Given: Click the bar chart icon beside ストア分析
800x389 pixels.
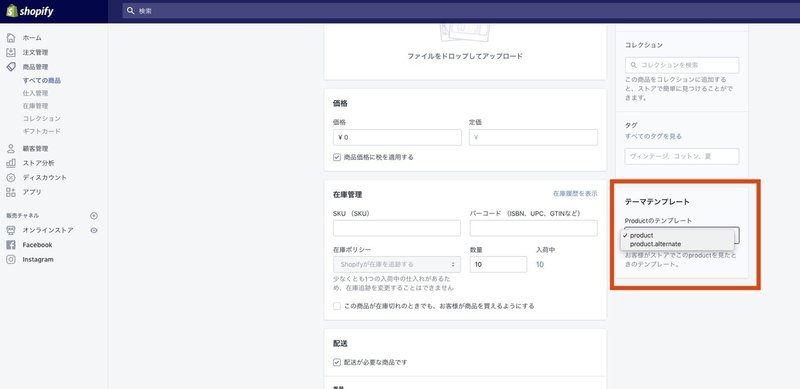Looking at the screenshot, I should [x=11, y=163].
